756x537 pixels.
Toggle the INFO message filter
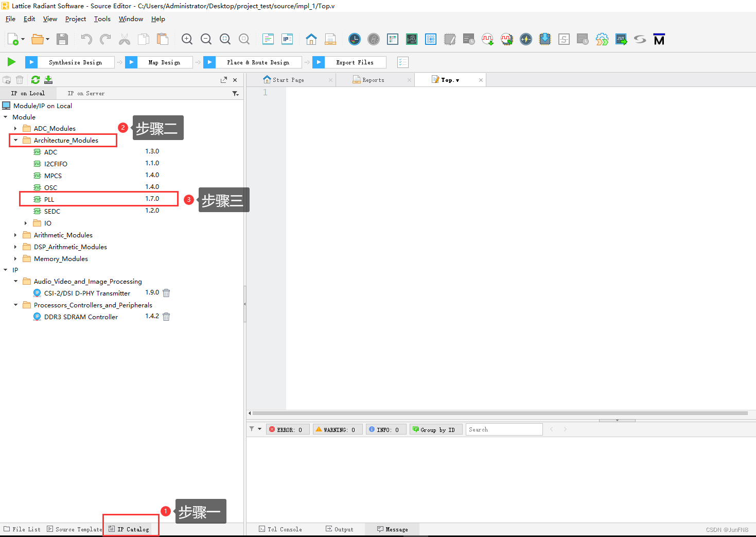(386, 429)
